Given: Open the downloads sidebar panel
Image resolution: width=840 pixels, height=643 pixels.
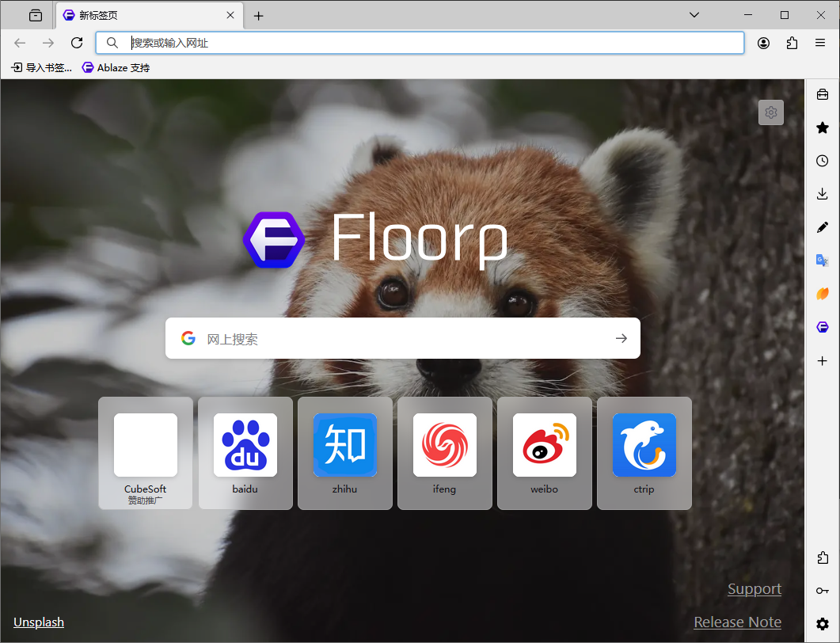Looking at the screenshot, I should pos(822,193).
